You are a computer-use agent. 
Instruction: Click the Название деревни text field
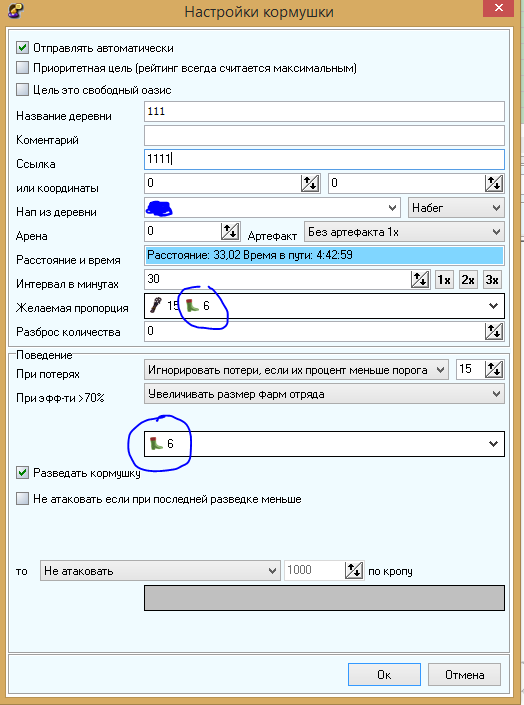pyautogui.click(x=324, y=112)
